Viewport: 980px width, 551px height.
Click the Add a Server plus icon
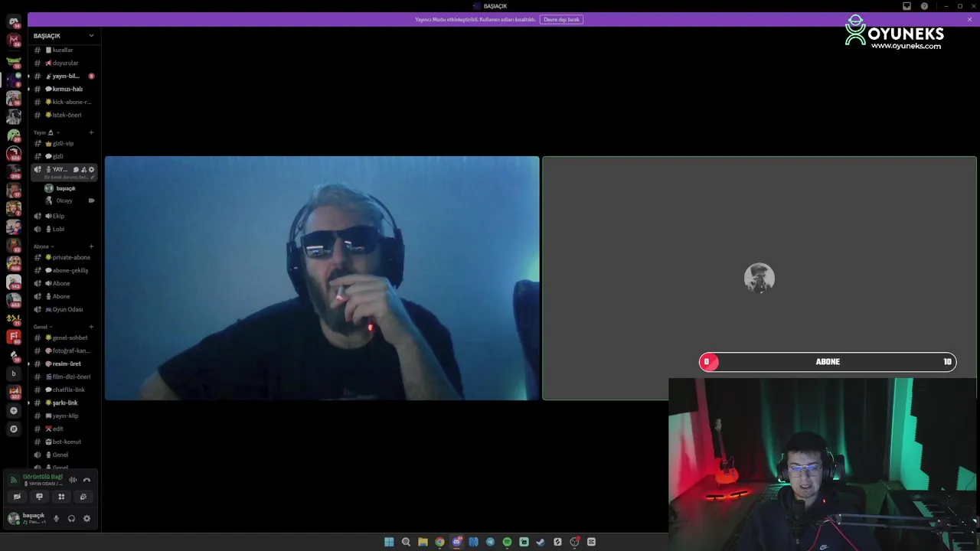pyautogui.click(x=13, y=411)
